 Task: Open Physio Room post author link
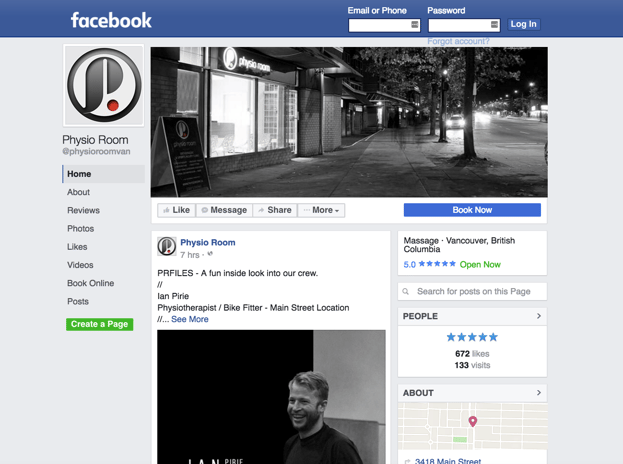point(208,243)
